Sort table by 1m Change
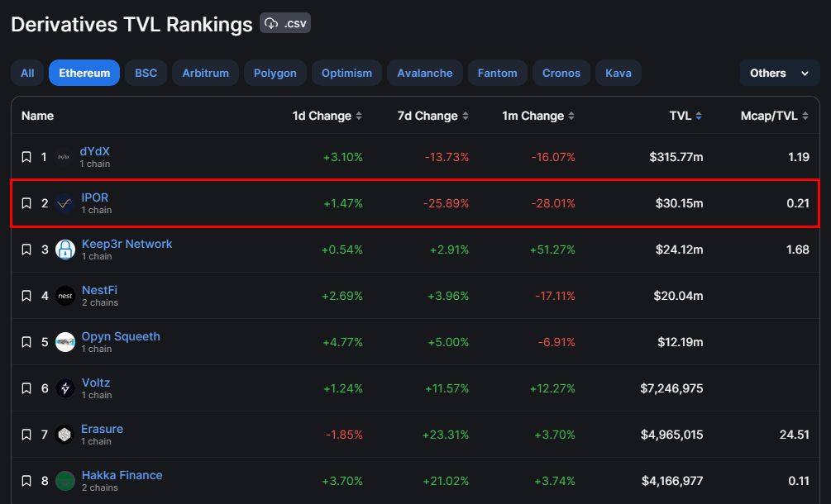This screenshot has height=504, width=831. pos(538,116)
